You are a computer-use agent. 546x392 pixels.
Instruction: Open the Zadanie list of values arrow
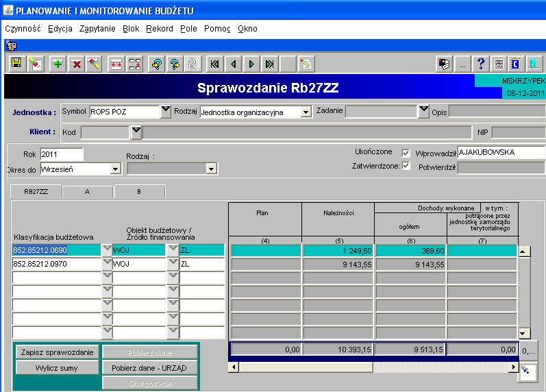pos(423,111)
